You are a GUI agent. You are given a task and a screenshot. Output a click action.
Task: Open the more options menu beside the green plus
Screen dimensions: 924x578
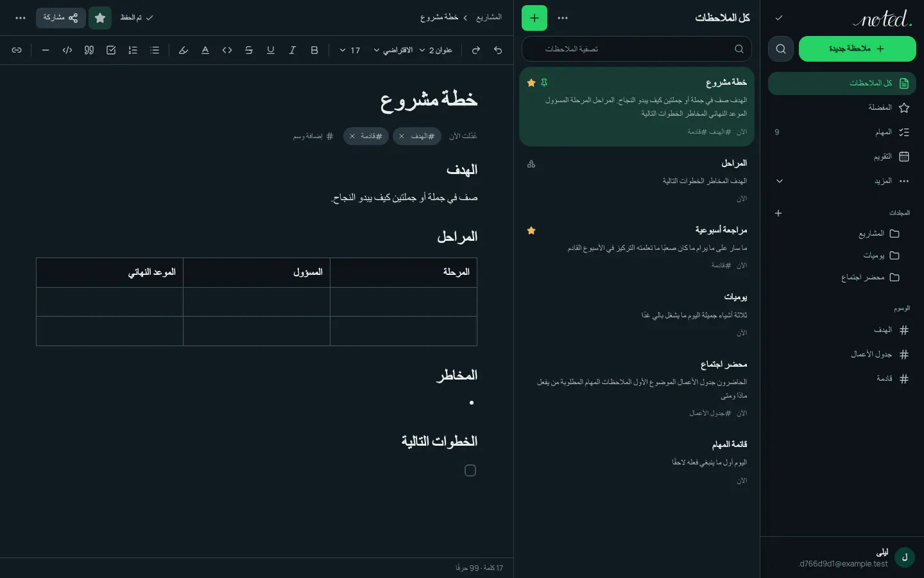[x=563, y=18]
